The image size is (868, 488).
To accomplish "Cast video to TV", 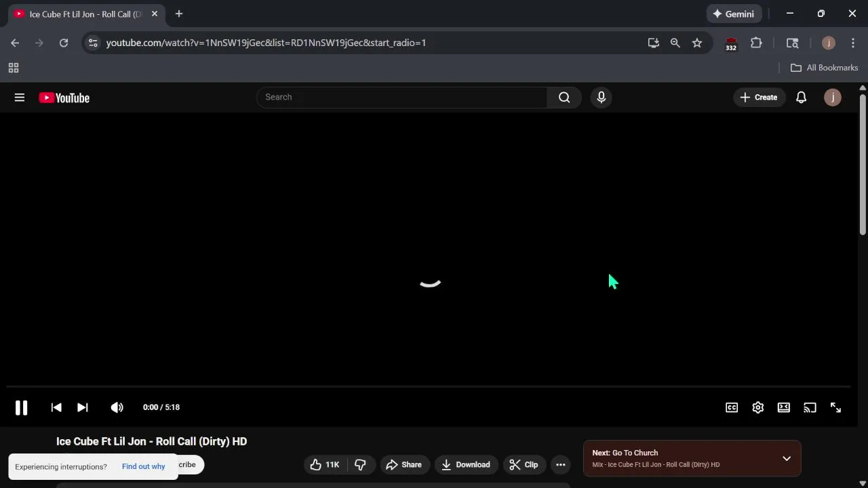I will [810, 407].
